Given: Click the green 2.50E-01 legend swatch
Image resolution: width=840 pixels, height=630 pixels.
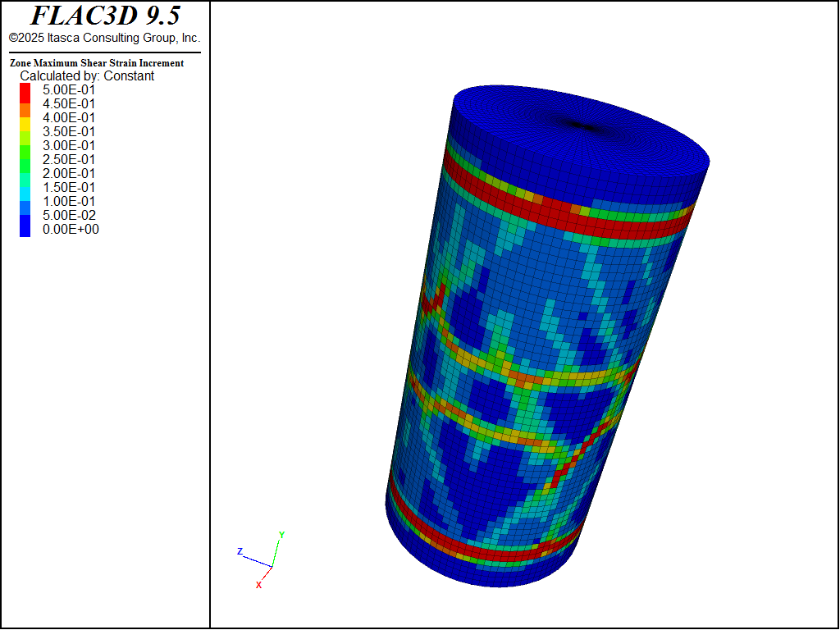Looking at the screenshot, I should (x=25, y=166).
